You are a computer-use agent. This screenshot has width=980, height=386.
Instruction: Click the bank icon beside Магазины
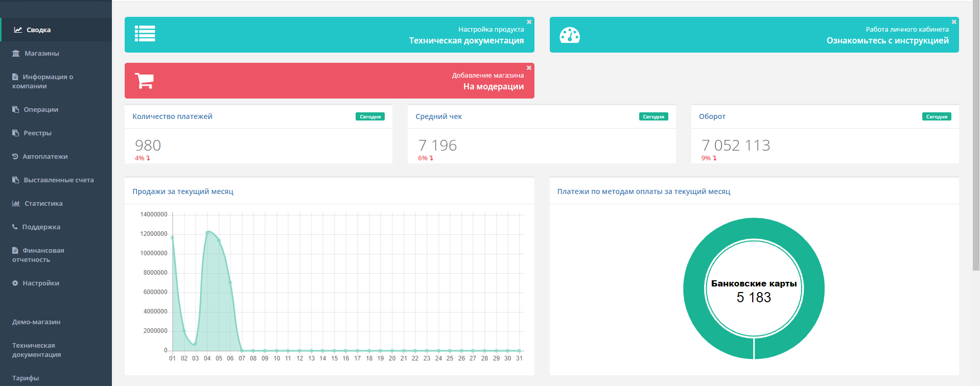point(16,53)
